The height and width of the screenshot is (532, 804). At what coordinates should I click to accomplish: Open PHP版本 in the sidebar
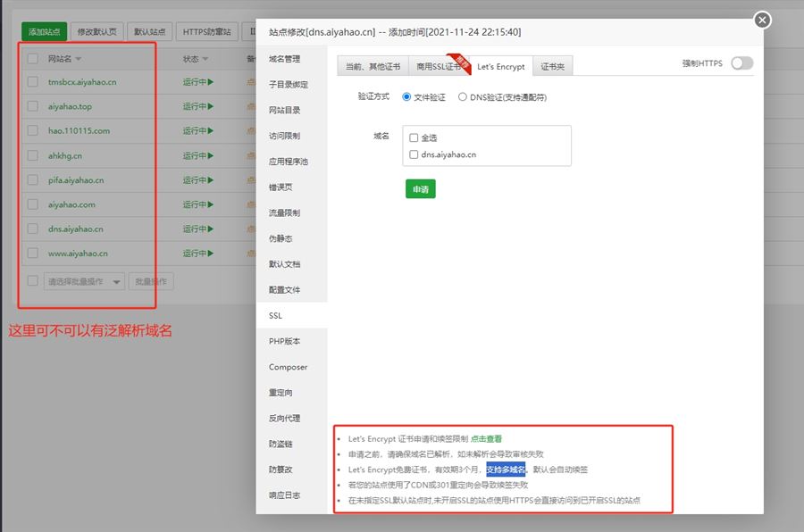[284, 342]
